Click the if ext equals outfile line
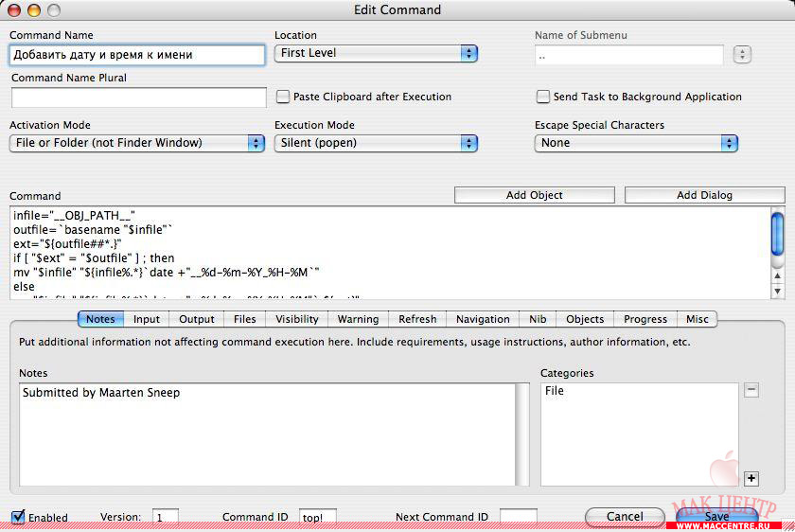This screenshot has height=532, width=795. pos(94,258)
